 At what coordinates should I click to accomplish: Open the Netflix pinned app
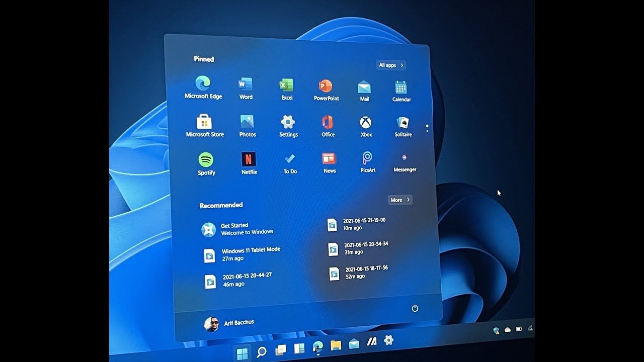[249, 163]
